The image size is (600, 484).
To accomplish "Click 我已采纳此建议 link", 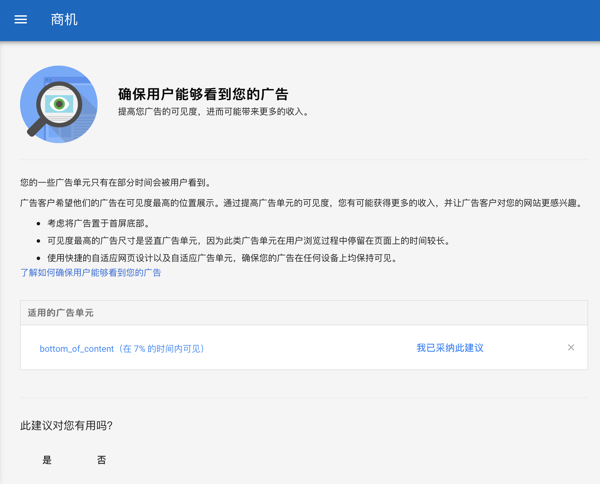I will [450, 348].
